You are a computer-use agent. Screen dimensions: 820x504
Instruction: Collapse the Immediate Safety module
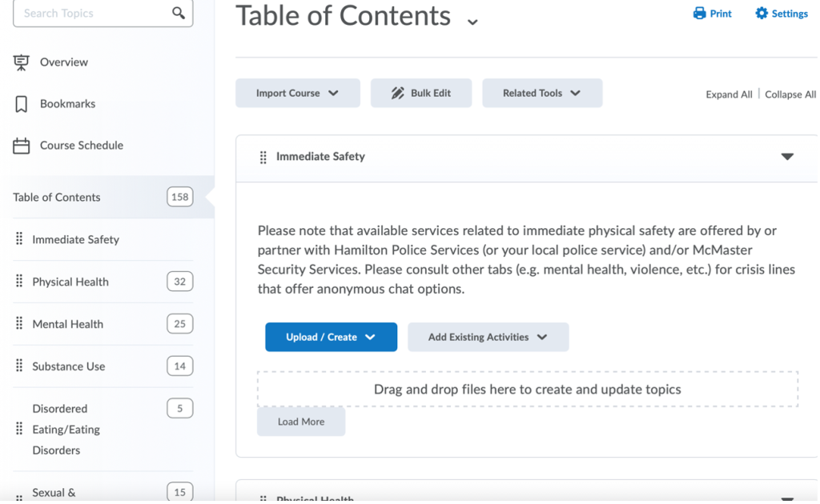tap(786, 157)
